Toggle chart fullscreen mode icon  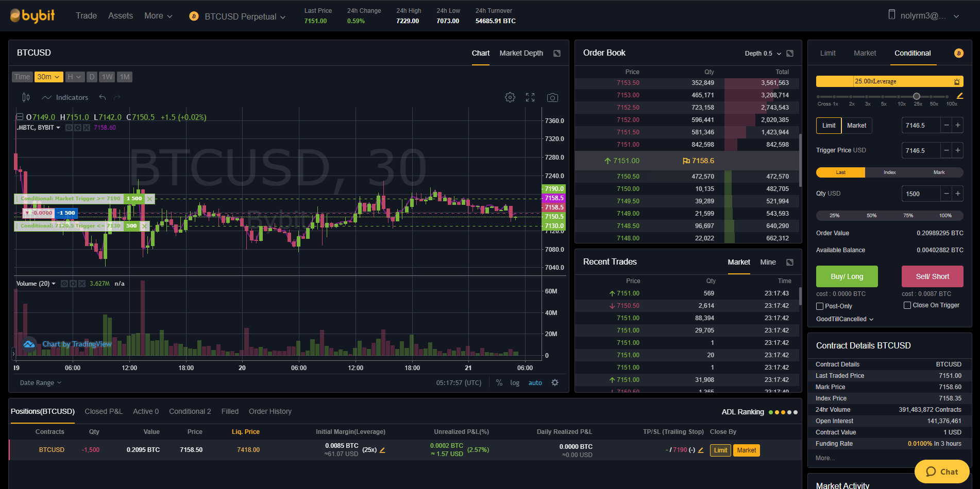[530, 97]
